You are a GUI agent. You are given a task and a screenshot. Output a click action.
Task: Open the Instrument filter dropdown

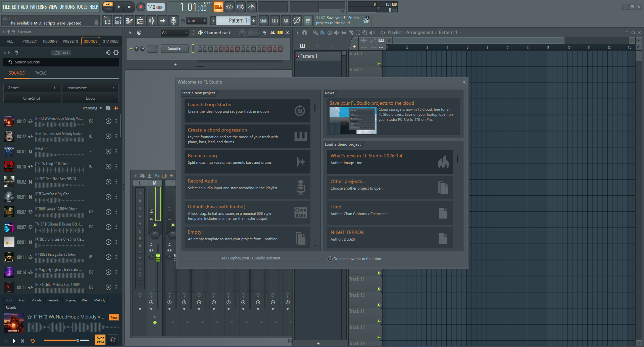tap(90, 88)
